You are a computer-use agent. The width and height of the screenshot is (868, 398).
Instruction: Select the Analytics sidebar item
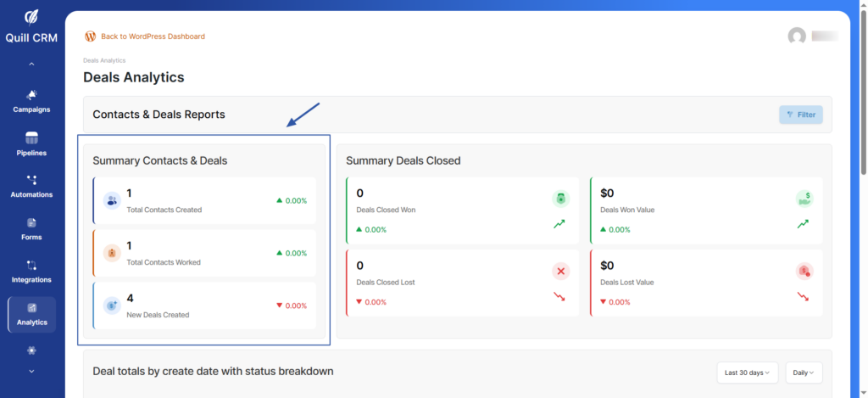coord(31,314)
